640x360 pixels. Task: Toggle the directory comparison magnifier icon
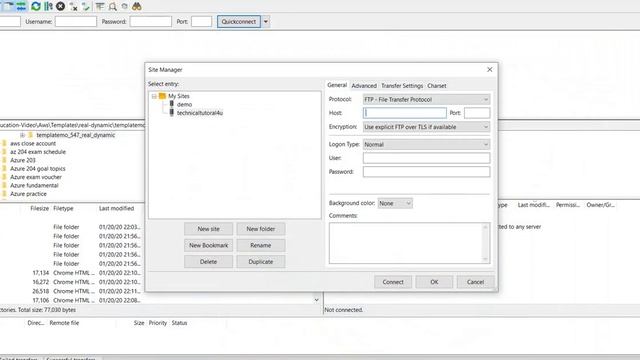pos(113,6)
